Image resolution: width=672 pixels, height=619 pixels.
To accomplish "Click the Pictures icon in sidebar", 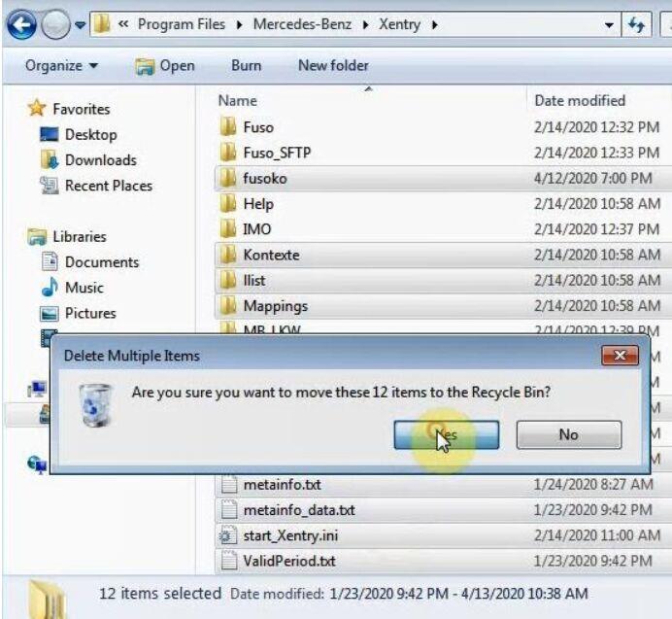I will click(50, 314).
